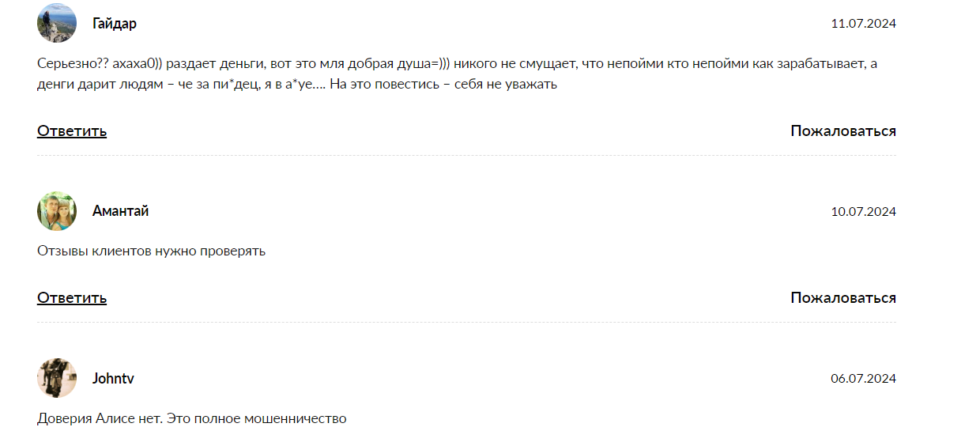Click the date 11.07.2024
The height and width of the screenshot is (446, 980).
pyautogui.click(x=863, y=24)
